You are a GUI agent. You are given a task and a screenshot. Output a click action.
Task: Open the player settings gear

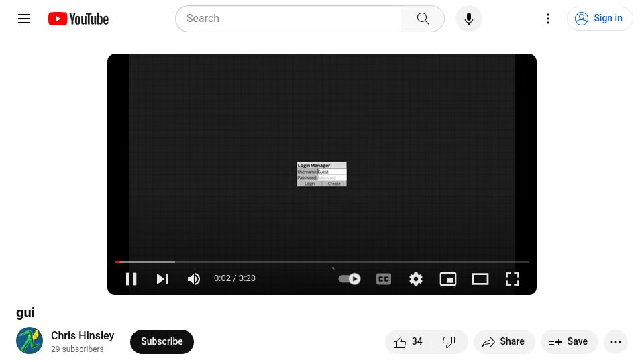point(416,279)
